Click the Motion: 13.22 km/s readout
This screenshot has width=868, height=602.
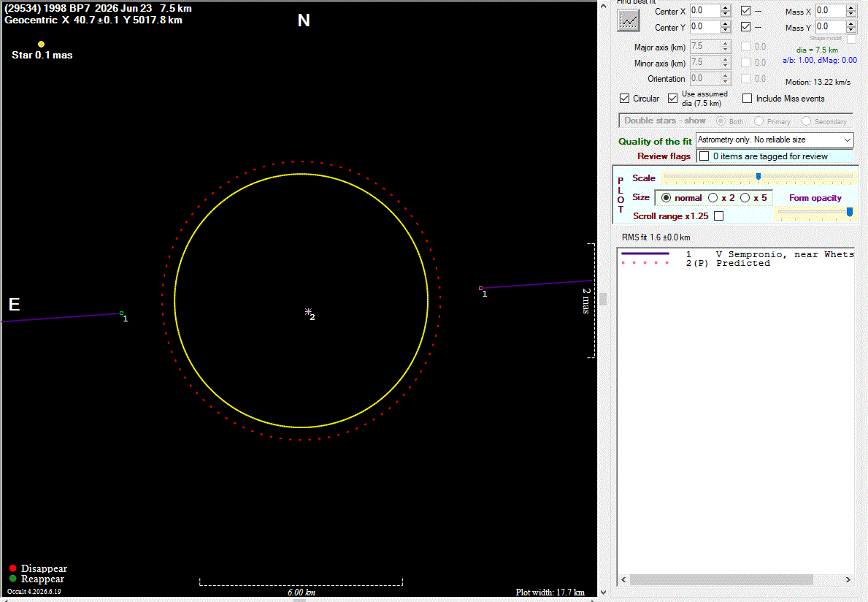818,82
